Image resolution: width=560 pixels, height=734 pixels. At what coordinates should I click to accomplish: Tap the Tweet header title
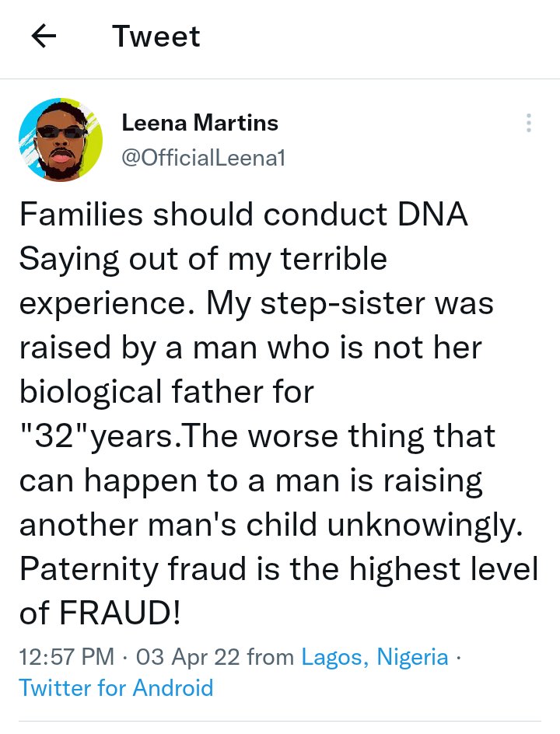coord(156,36)
